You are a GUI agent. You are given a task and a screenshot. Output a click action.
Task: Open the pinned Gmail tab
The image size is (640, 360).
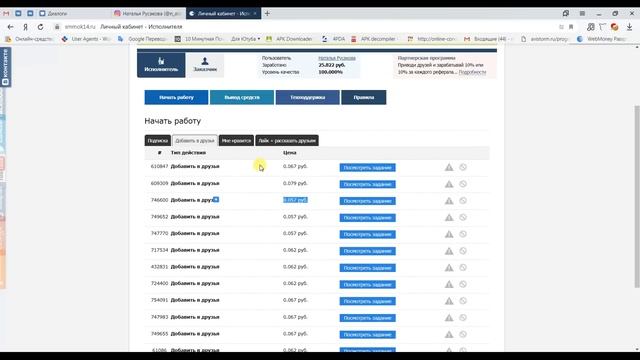tap(6, 13)
